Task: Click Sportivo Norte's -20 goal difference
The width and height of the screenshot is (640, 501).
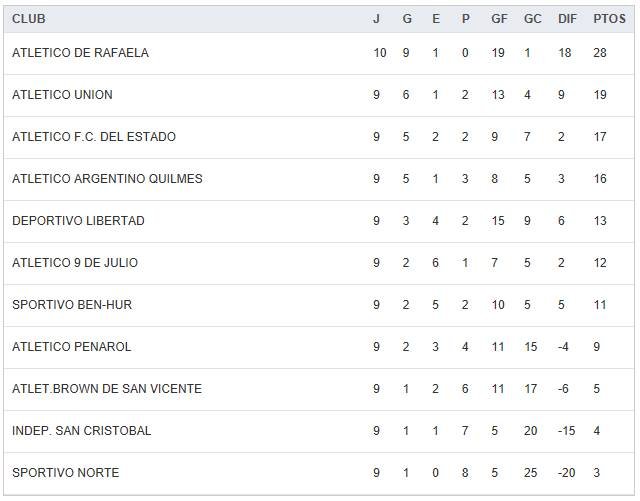Action: pos(565,473)
